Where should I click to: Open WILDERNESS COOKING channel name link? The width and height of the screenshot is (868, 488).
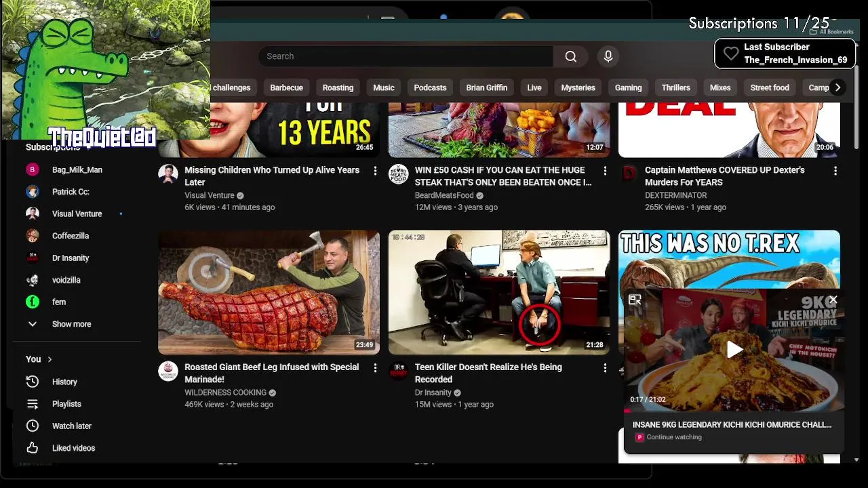click(x=225, y=392)
